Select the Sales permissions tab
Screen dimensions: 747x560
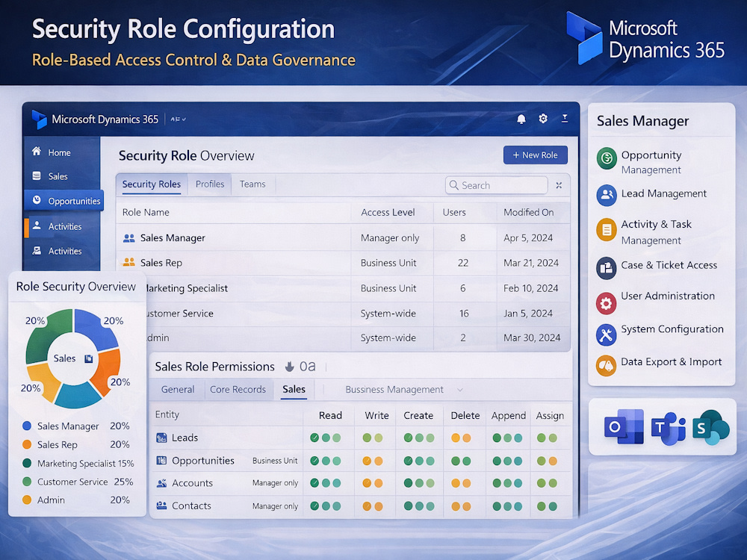pos(294,390)
